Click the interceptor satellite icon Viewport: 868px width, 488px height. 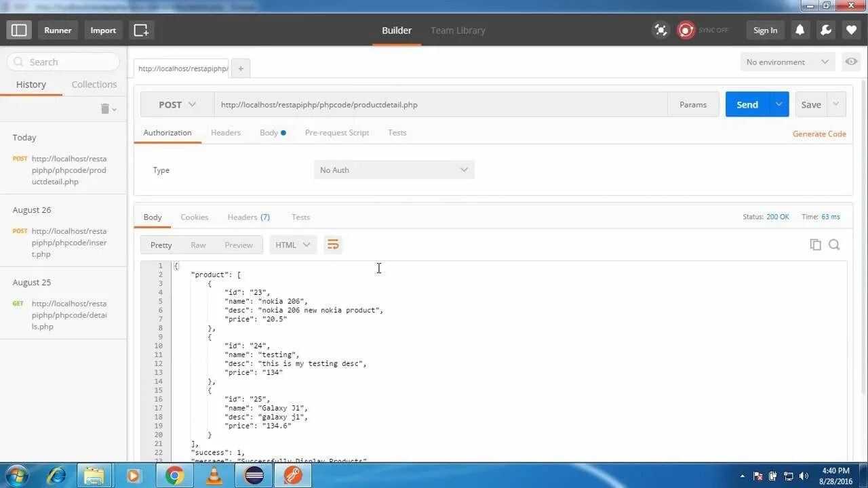pos(660,30)
